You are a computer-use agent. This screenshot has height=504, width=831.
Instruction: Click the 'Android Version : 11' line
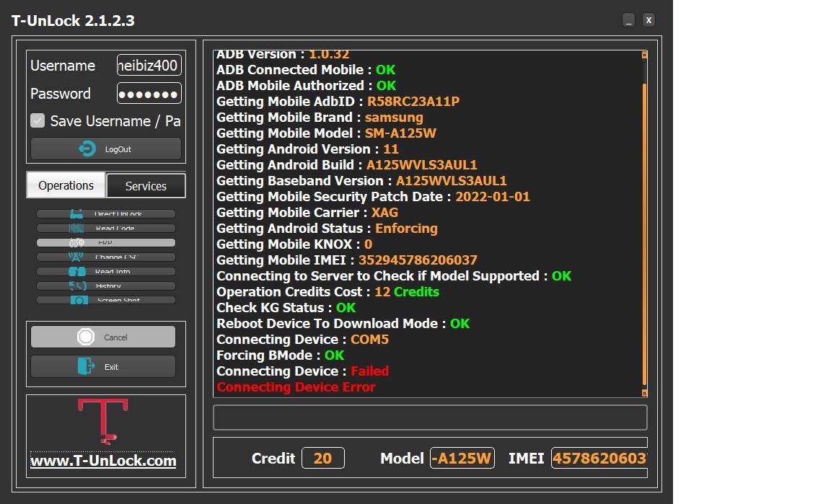pos(307,149)
